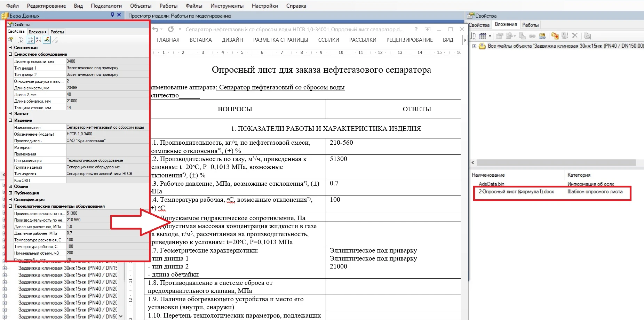Click the Word repeat action icon
This screenshot has width=644, height=320.
pyautogui.click(x=171, y=30)
